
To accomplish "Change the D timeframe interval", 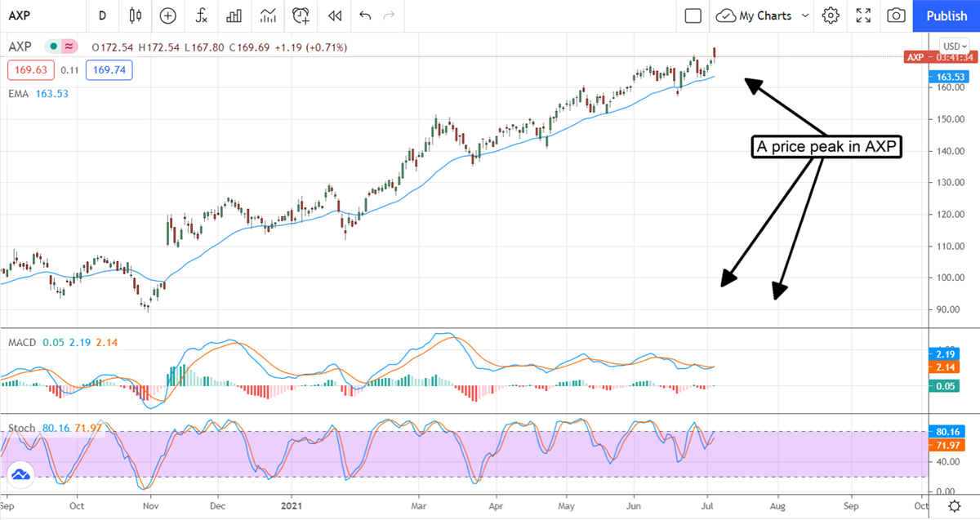I will click(x=102, y=16).
